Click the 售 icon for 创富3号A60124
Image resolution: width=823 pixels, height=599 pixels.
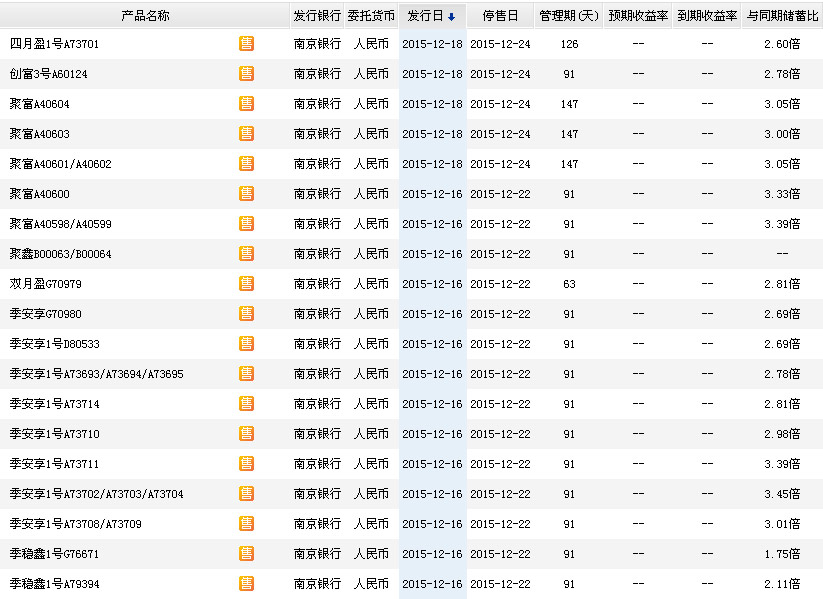point(246,73)
